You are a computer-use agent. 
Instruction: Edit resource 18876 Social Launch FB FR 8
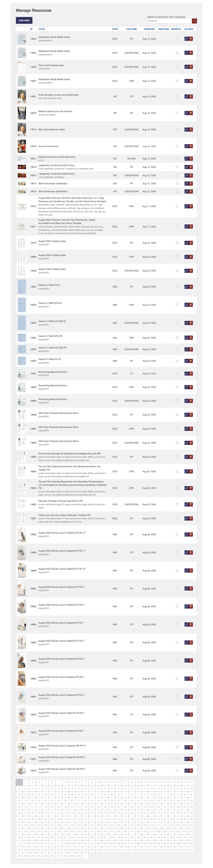pyautogui.click(x=186, y=771)
